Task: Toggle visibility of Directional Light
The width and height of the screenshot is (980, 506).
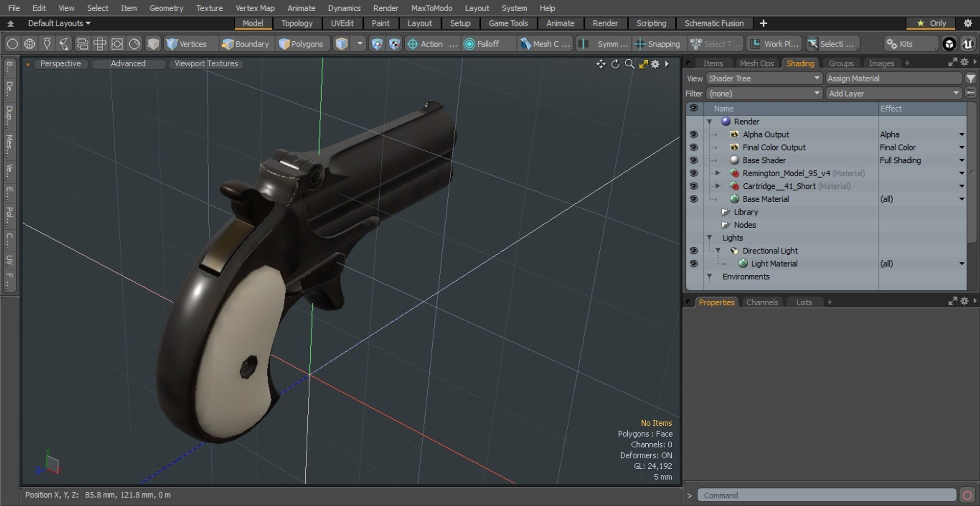Action: tap(693, 251)
